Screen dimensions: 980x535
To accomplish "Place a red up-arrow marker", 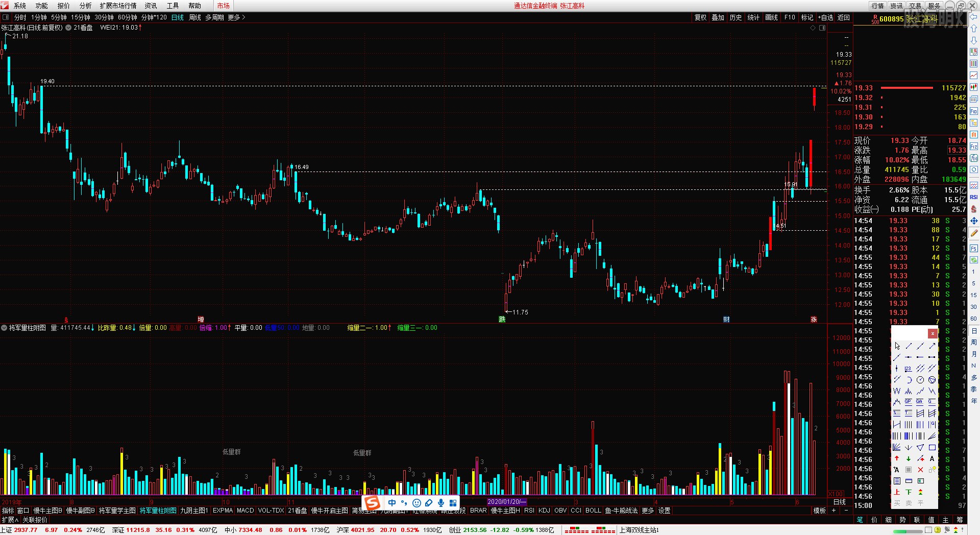I will click(897, 458).
